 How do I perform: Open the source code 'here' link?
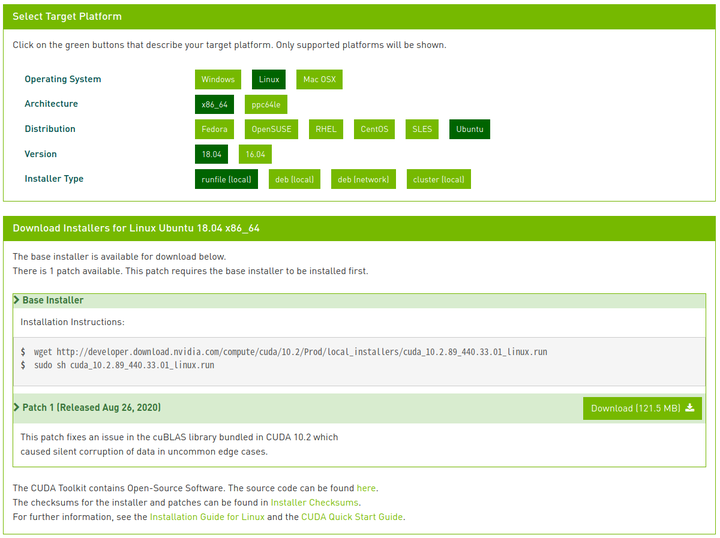(x=366, y=488)
